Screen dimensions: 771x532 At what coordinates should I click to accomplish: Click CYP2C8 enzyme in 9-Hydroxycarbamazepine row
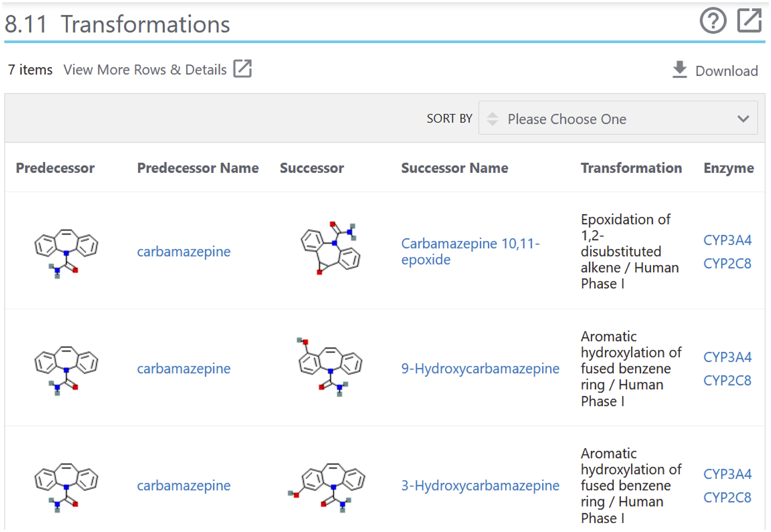coord(727,380)
